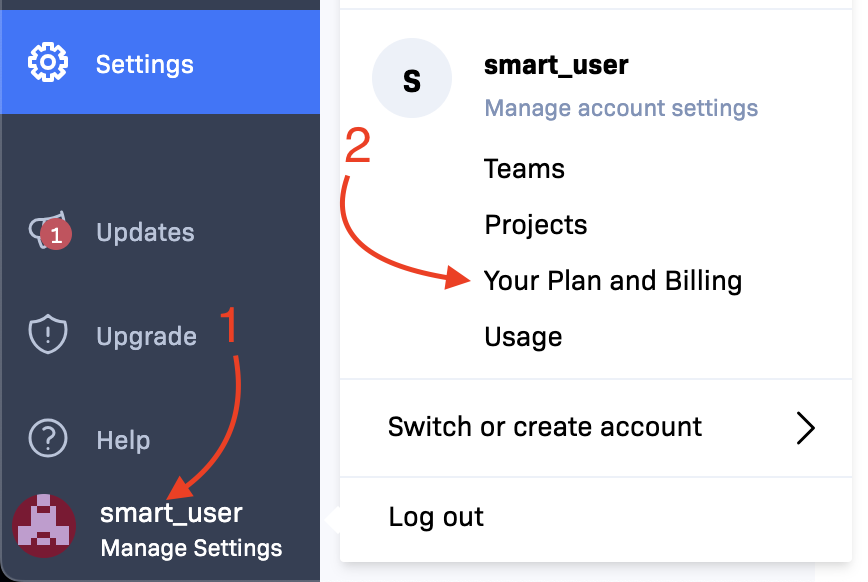The image size is (868, 582).
Task: Select Projects from the account menu
Action: 535,225
